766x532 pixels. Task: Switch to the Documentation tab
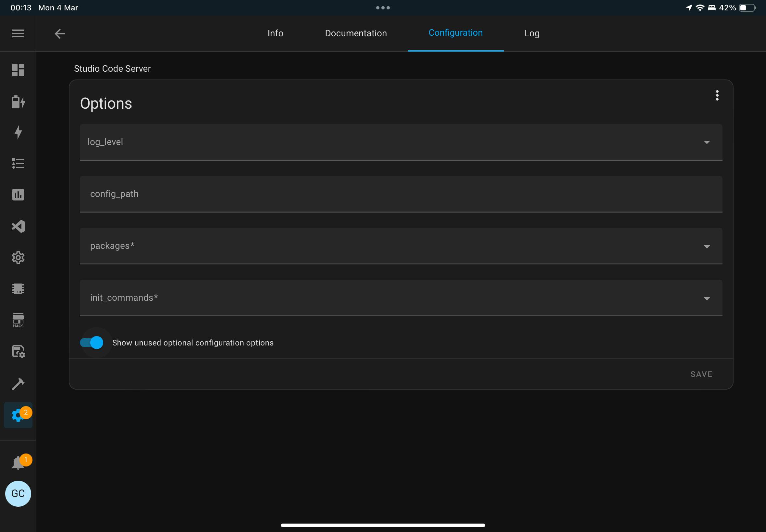[356, 33]
